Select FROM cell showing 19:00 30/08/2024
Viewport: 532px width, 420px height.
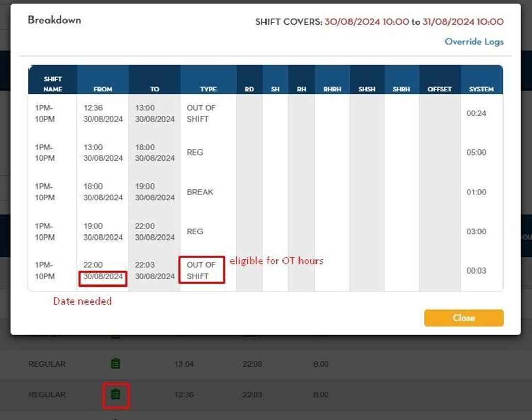[x=103, y=232]
